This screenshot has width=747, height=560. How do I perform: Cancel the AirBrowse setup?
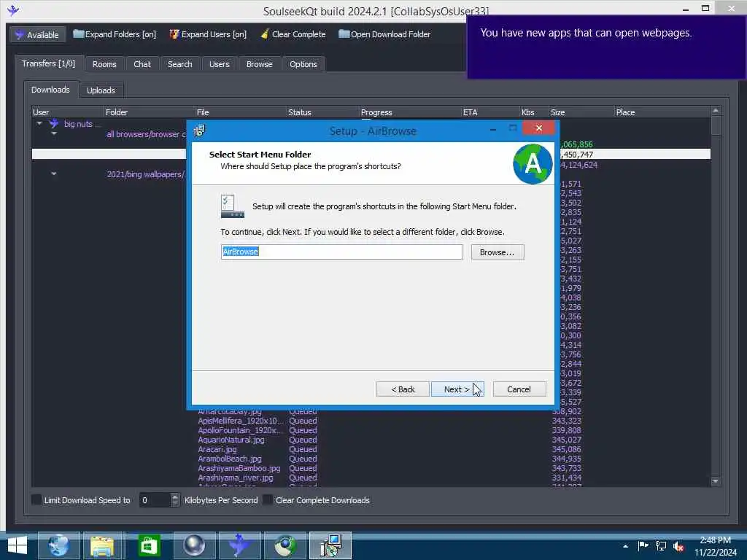tap(519, 389)
